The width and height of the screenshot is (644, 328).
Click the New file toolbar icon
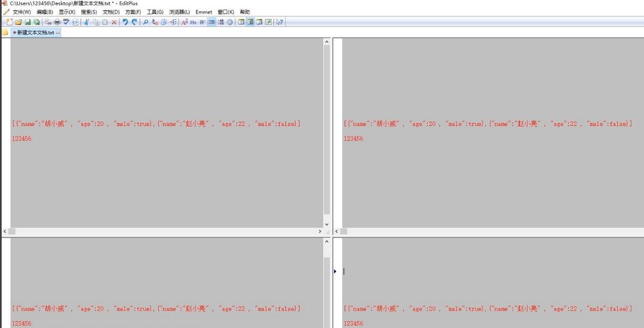point(10,22)
